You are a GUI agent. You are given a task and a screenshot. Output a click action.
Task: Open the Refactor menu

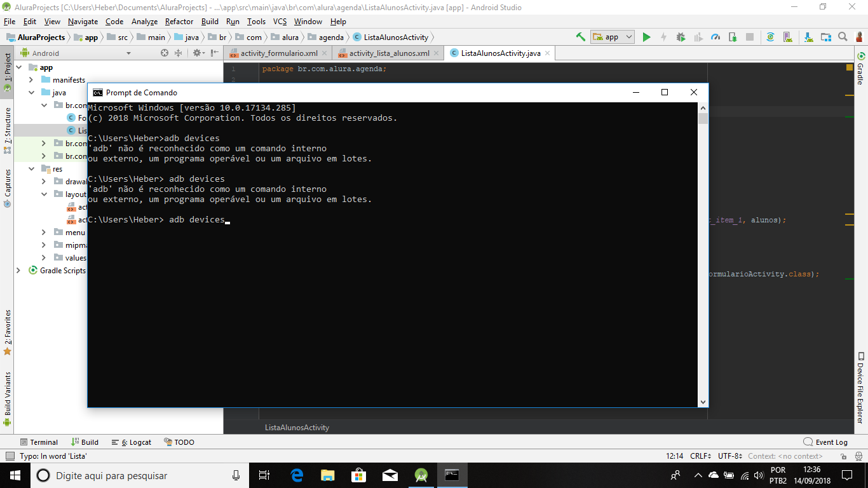[179, 22]
